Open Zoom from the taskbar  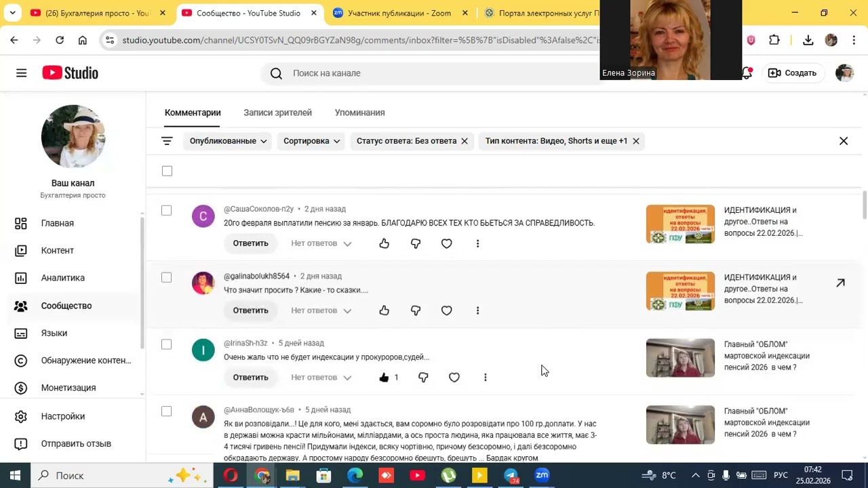click(x=542, y=476)
